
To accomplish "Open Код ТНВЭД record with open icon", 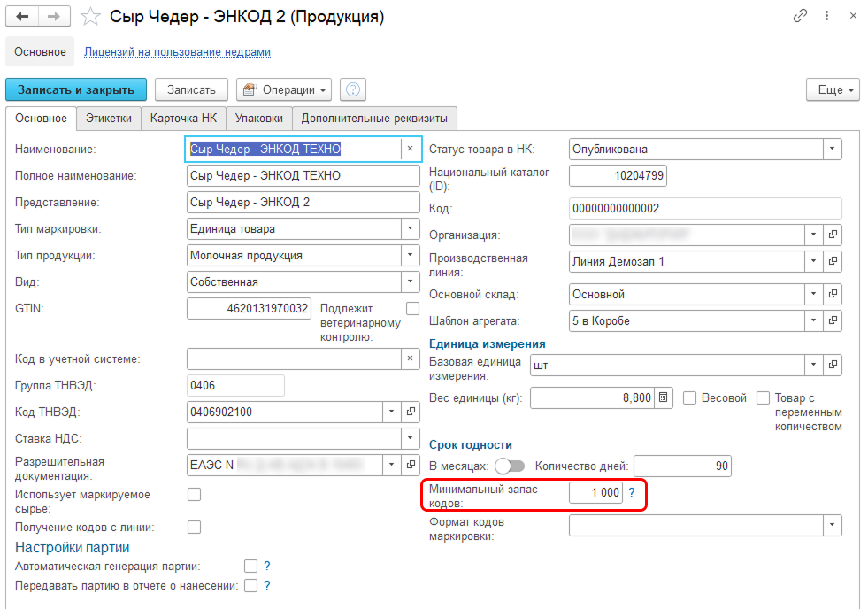I will coord(410,412).
